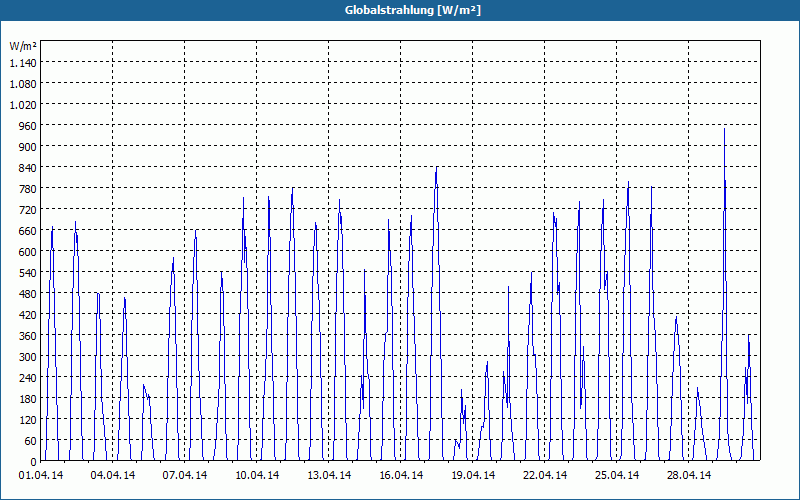
Task: Click the 840 W/m² peak after 16.04.14
Action: pos(437,167)
